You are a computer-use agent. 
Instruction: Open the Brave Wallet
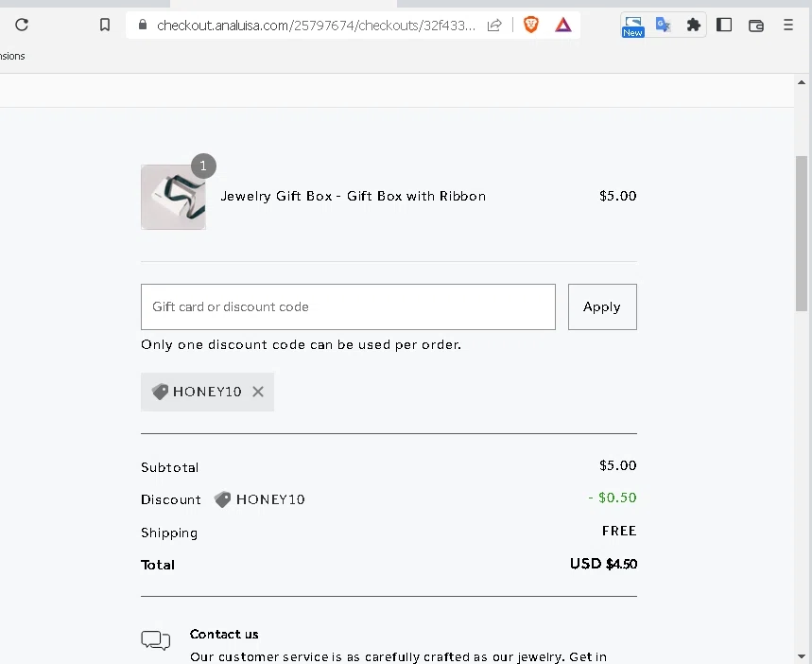756,26
